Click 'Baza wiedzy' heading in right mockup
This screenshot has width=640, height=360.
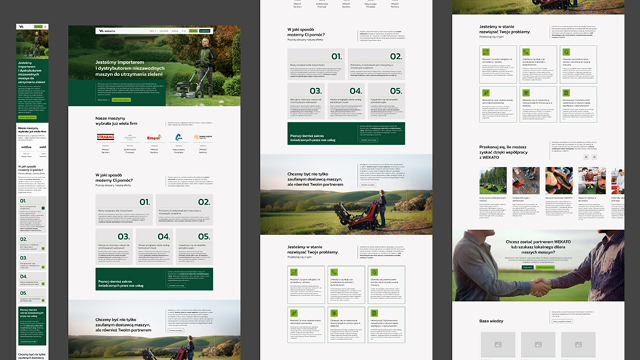click(491, 321)
